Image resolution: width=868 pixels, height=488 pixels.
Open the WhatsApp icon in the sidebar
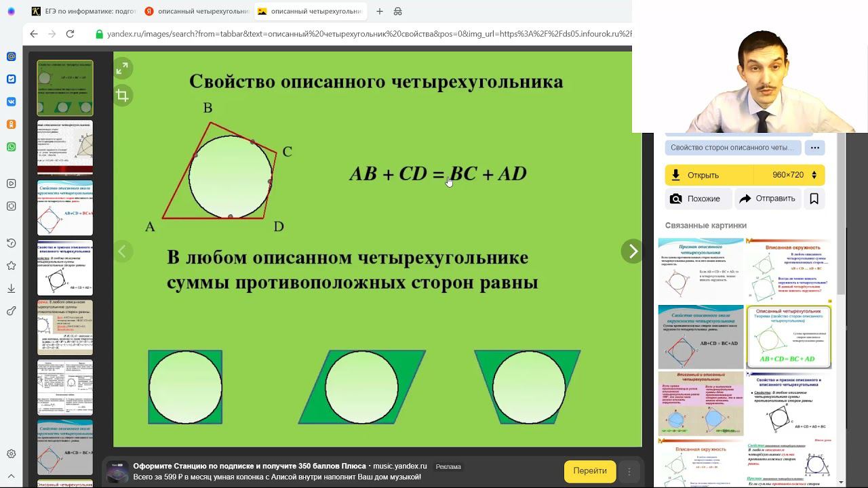click(x=12, y=147)
